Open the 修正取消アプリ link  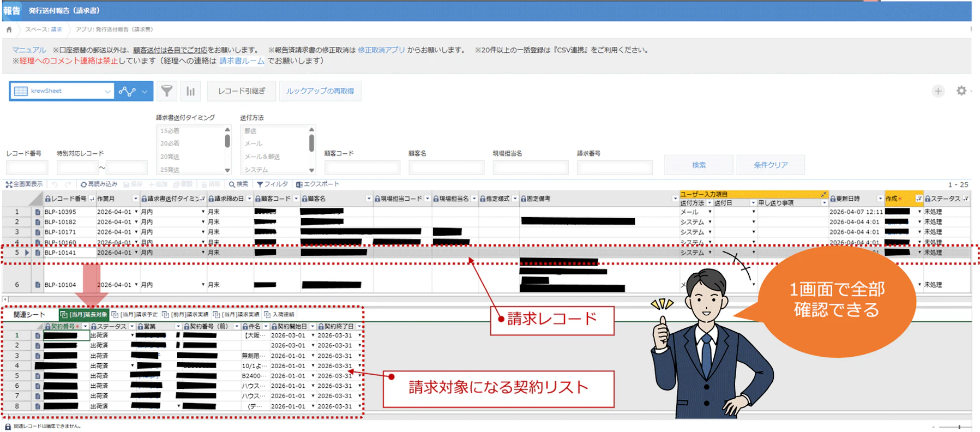381,50
